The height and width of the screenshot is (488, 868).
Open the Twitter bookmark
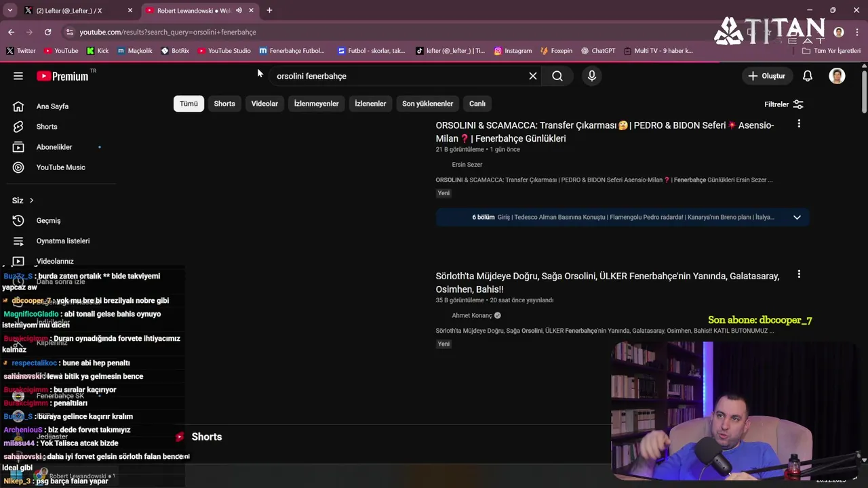[x=21, y=51]
